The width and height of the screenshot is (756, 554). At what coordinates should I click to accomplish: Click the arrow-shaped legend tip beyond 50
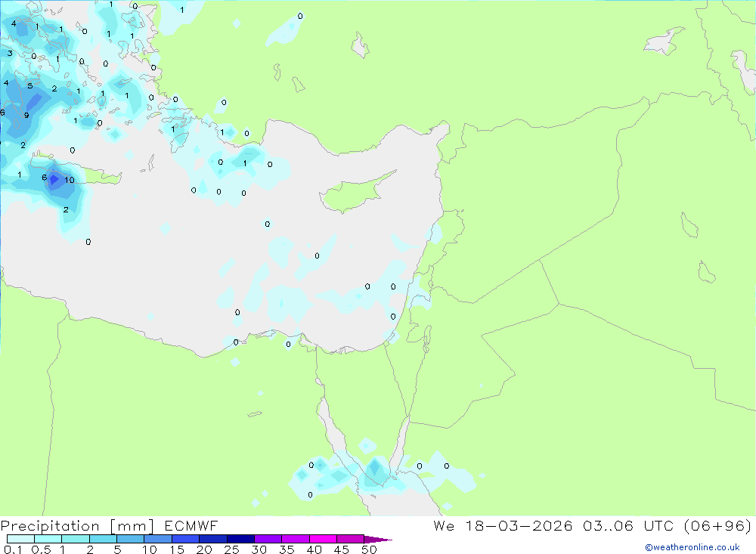click(377, 540)
